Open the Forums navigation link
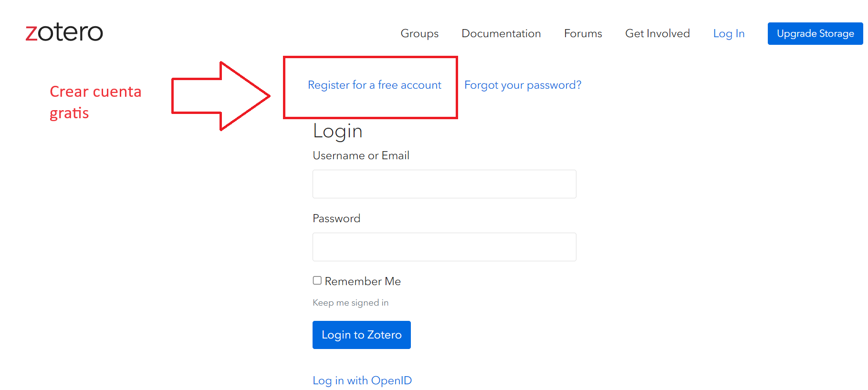 click(583, 33)
